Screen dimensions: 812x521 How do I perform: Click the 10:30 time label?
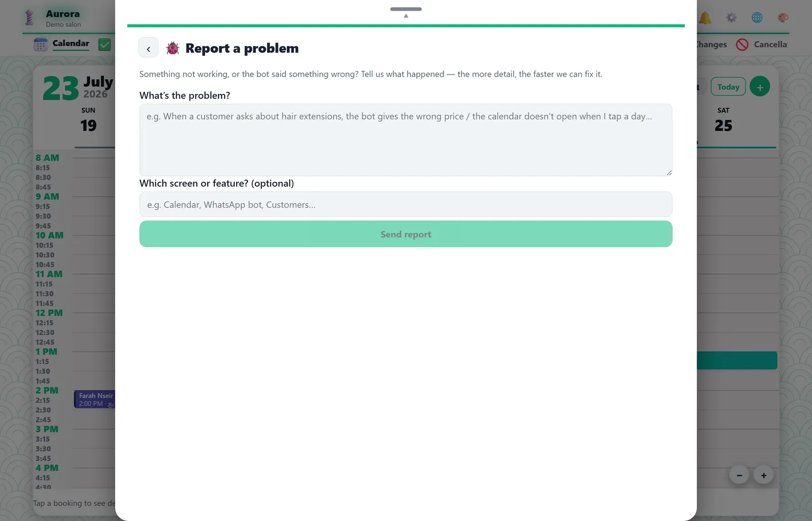click(x=45, y=255)
